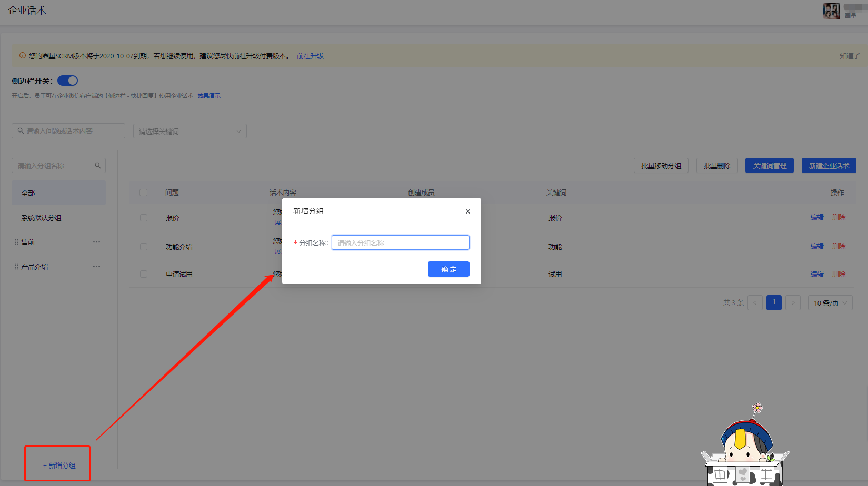Click the search magnifier in group name box
This screenshot has width=868, height=486.
[97, 166]
